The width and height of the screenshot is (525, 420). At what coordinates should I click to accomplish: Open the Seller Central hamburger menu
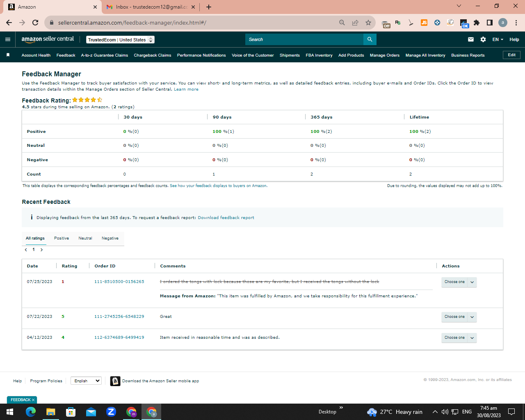pyautogui.click(x=7, y=39)
